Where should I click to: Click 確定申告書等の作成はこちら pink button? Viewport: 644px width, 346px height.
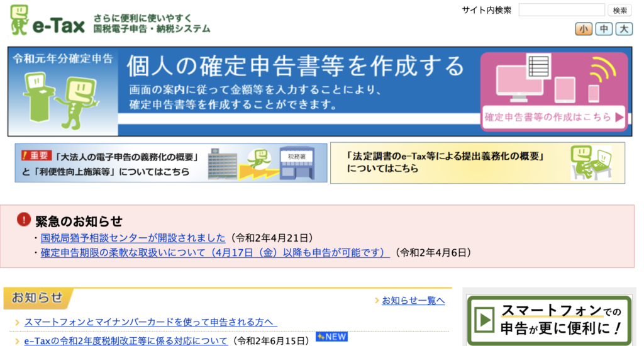pos(553,117)
